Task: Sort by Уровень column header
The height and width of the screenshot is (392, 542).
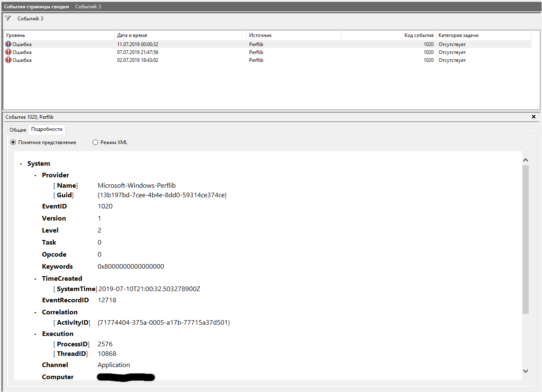Action: (x=59, y=35)
